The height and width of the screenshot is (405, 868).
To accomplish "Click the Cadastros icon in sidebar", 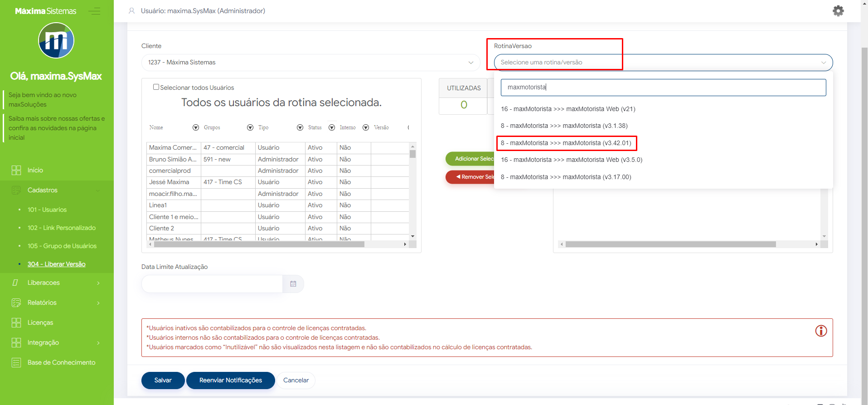I will (x=16, y=190).
